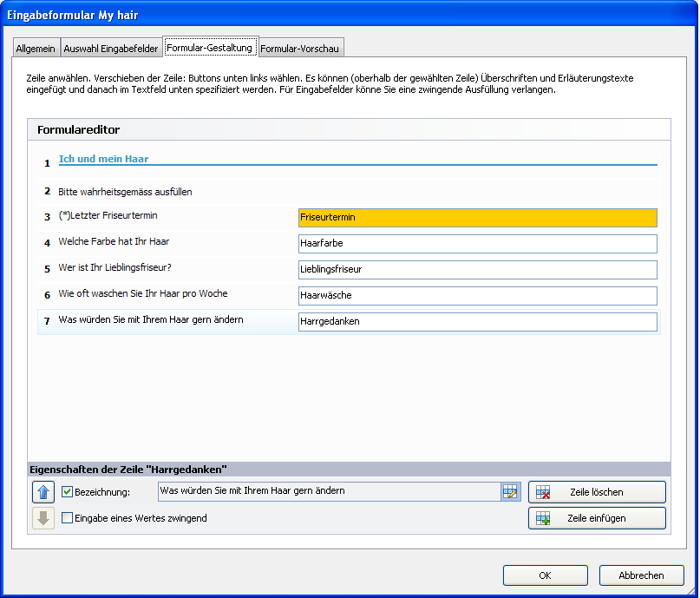Click the blue move row up arrow
The width and height of the screenshot is (700, 598).
(43, 492)
